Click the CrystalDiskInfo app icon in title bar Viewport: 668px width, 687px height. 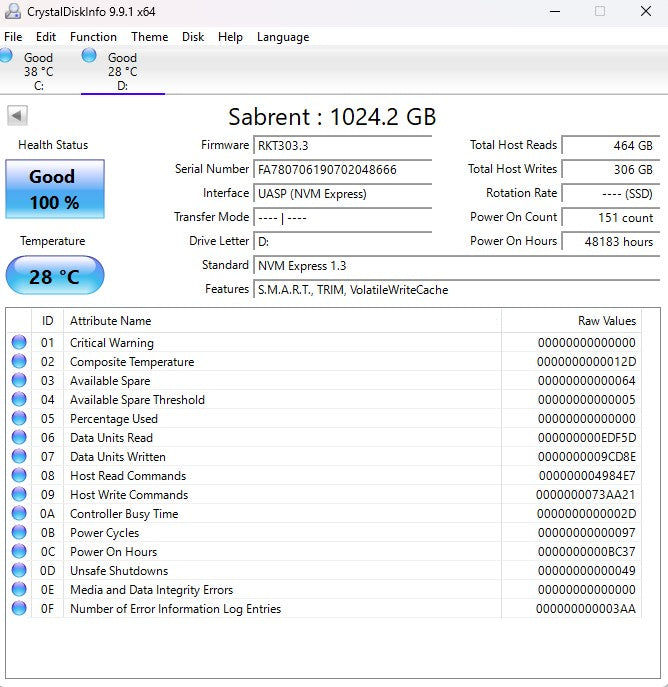12,11
